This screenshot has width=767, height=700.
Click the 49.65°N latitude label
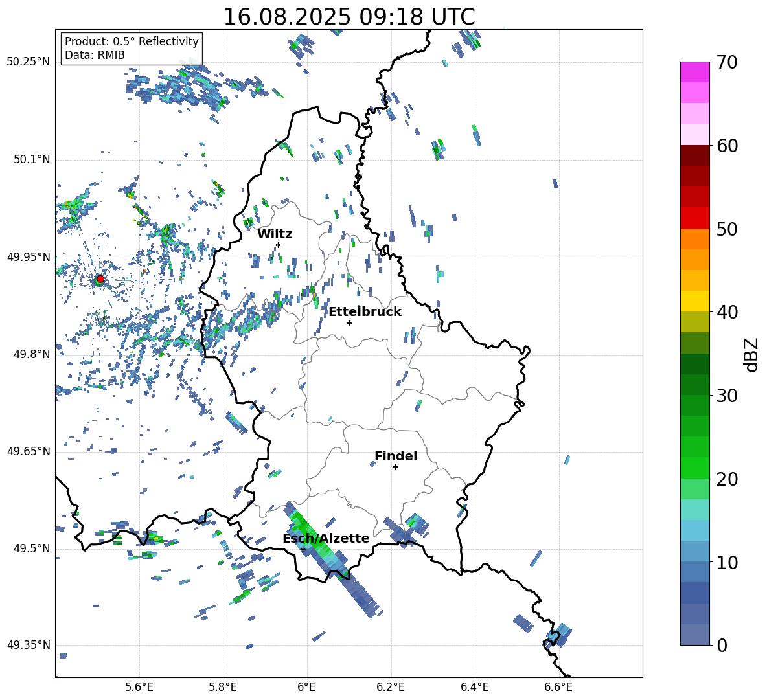(29, 451)
